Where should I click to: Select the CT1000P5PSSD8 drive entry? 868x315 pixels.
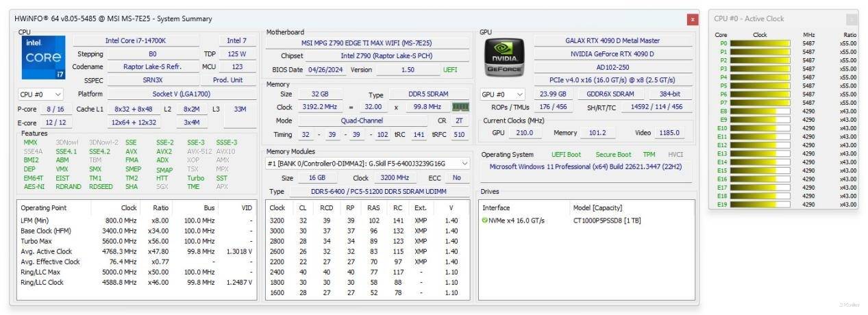click(607, 220)
